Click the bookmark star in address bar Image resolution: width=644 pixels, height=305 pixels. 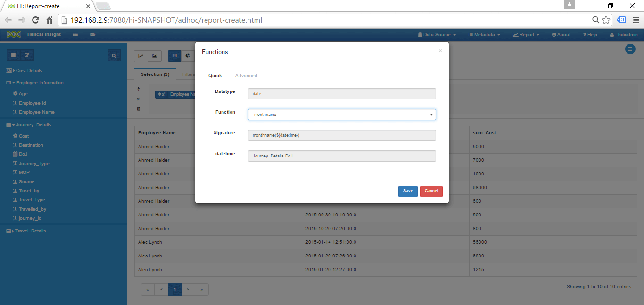tap(606, 20)
